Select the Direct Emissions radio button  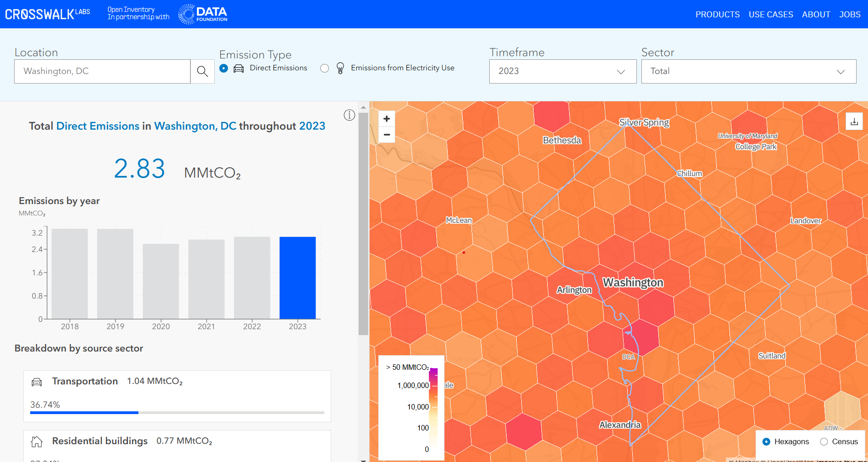(224, 68)
